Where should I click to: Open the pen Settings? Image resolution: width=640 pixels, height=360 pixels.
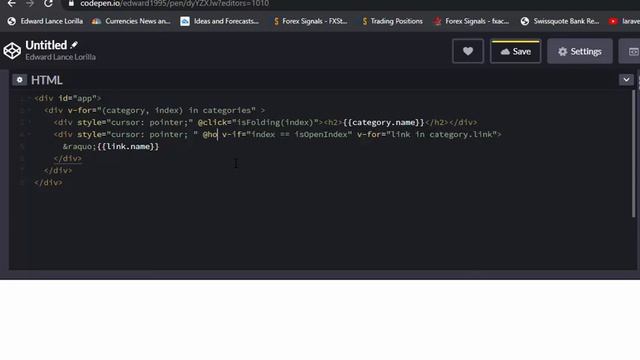[580, 51]
